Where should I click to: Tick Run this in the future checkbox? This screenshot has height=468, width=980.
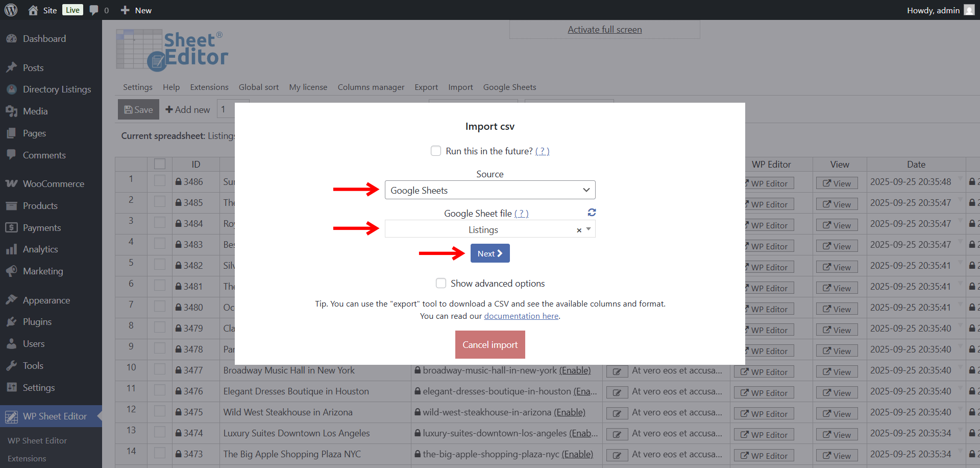pos(436,151)
